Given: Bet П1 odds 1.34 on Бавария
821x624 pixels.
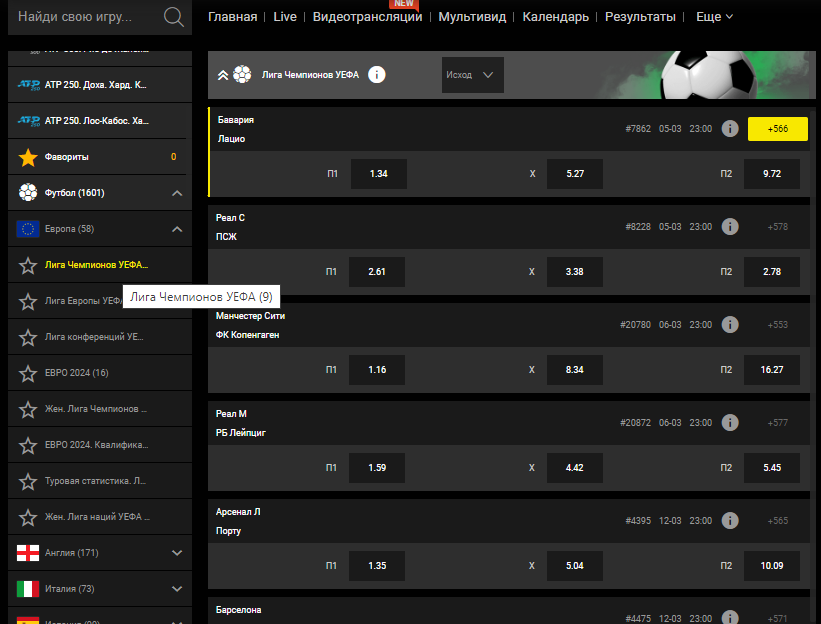Looking at the screenshot, I should 379,174.
